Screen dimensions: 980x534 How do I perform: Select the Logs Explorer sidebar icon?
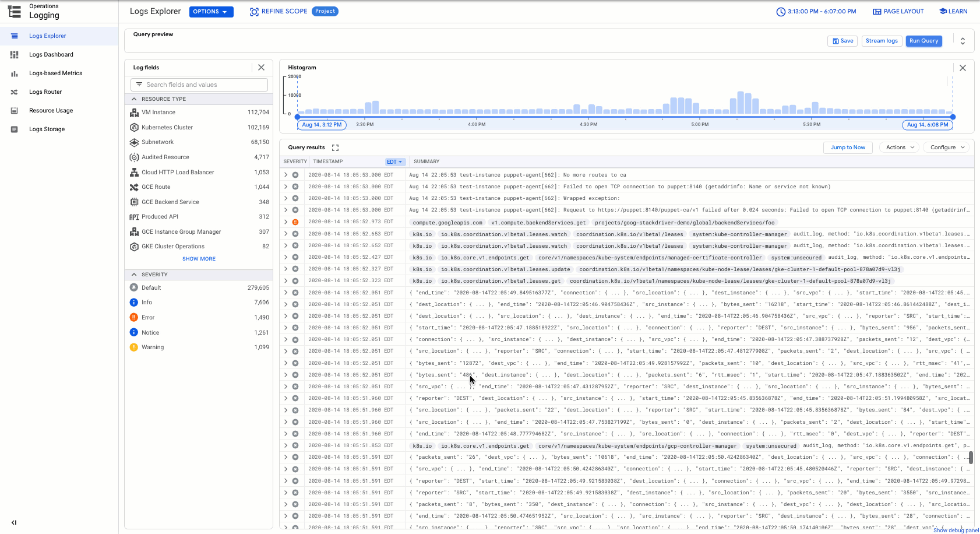coord(15,36)
